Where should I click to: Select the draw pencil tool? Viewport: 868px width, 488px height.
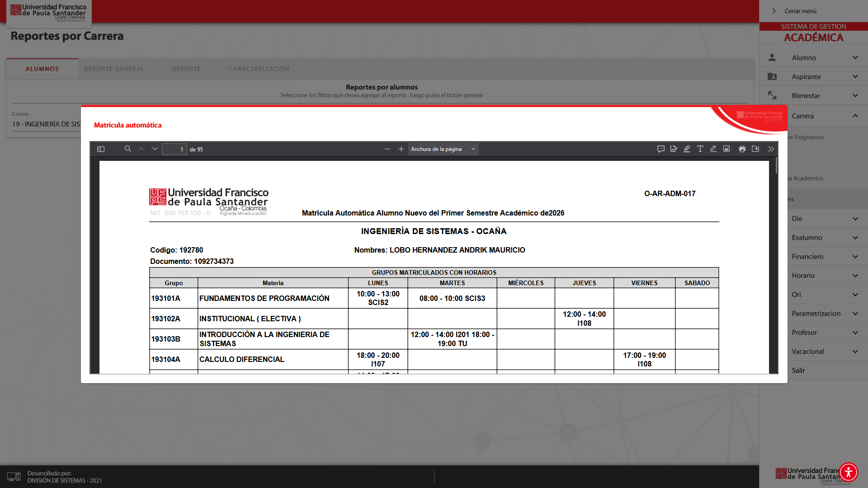point(713,149)
